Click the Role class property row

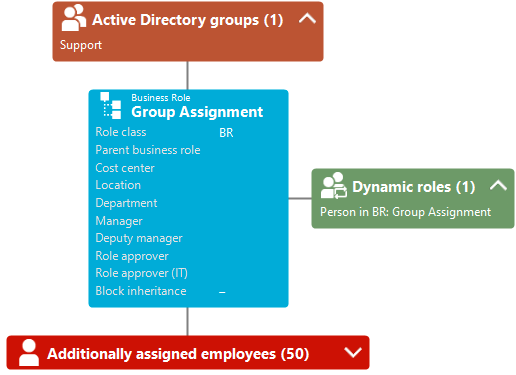(x=188, y=132)
